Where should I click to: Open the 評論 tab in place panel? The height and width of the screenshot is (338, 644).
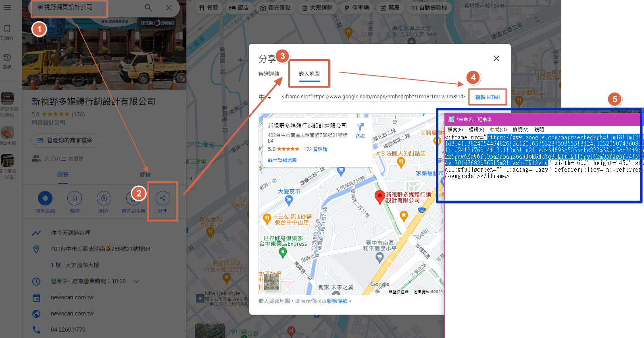[x=145, y=175]
